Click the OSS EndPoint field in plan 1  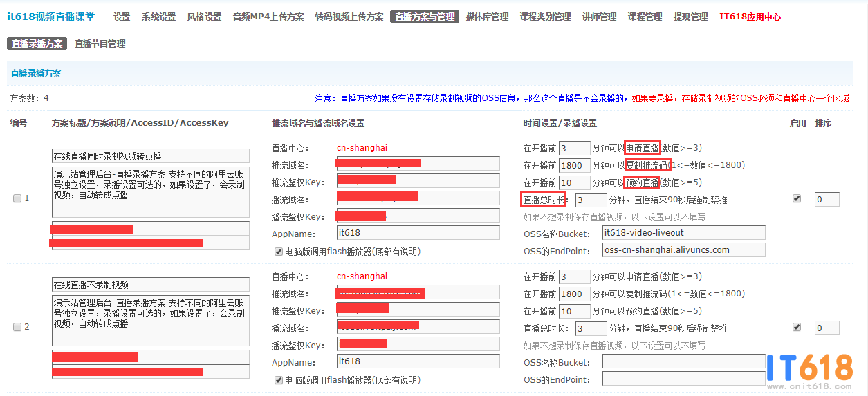click(x=683, y=250)
